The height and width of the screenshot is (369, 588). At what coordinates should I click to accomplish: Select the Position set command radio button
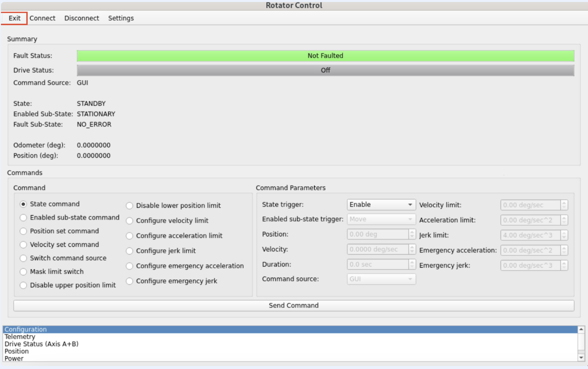pyautogui.click(x=23, y=231)
